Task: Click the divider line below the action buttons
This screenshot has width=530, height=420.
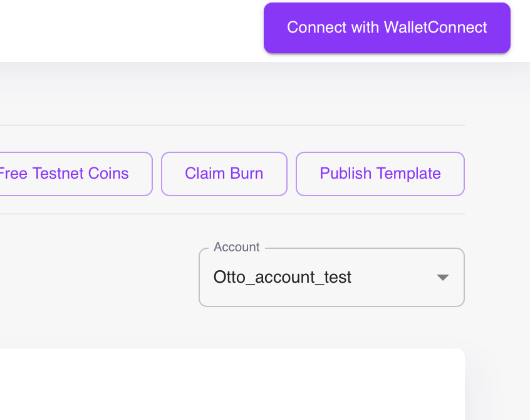Action: [x=232, y=214]
